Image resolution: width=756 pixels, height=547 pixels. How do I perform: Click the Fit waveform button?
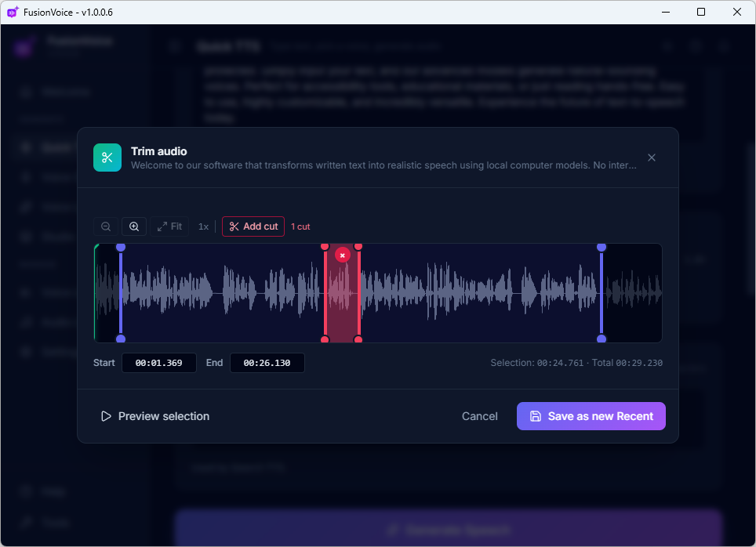(x=169, y=226)
